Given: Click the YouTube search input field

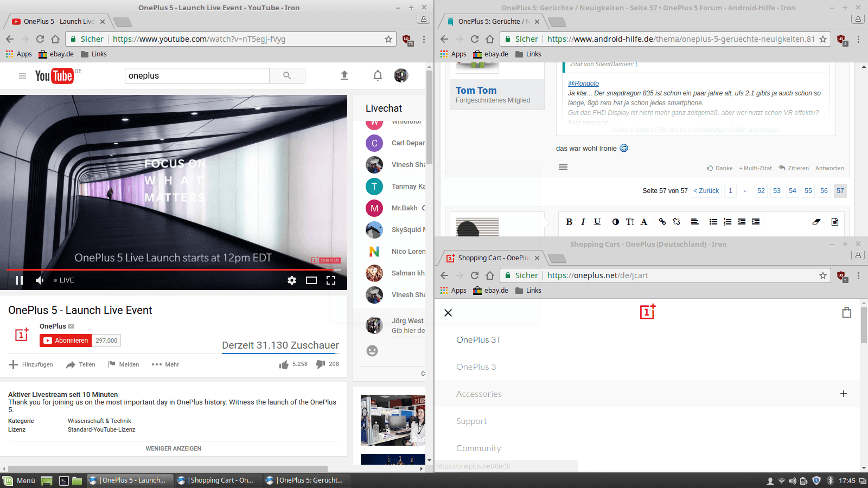Looking at the screenshot, I should click(197, 76).
